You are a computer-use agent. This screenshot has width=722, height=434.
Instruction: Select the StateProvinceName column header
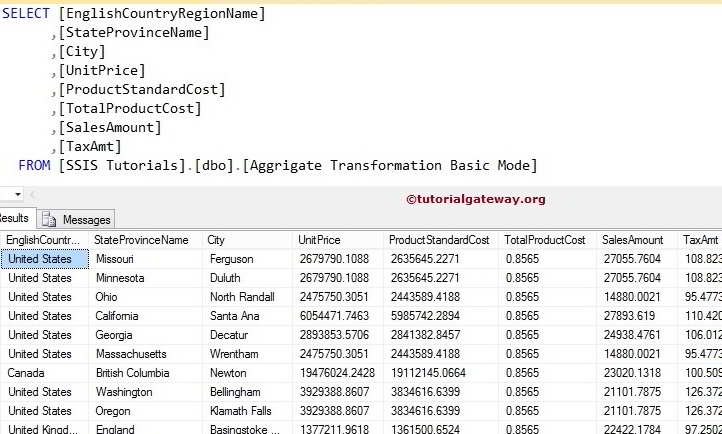145,240
